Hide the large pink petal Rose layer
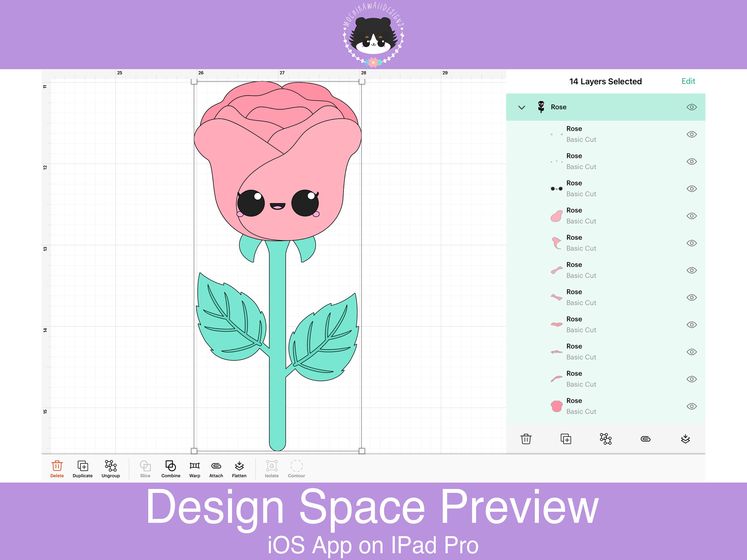Screen dimensions: 747x560 pos(692,216)
